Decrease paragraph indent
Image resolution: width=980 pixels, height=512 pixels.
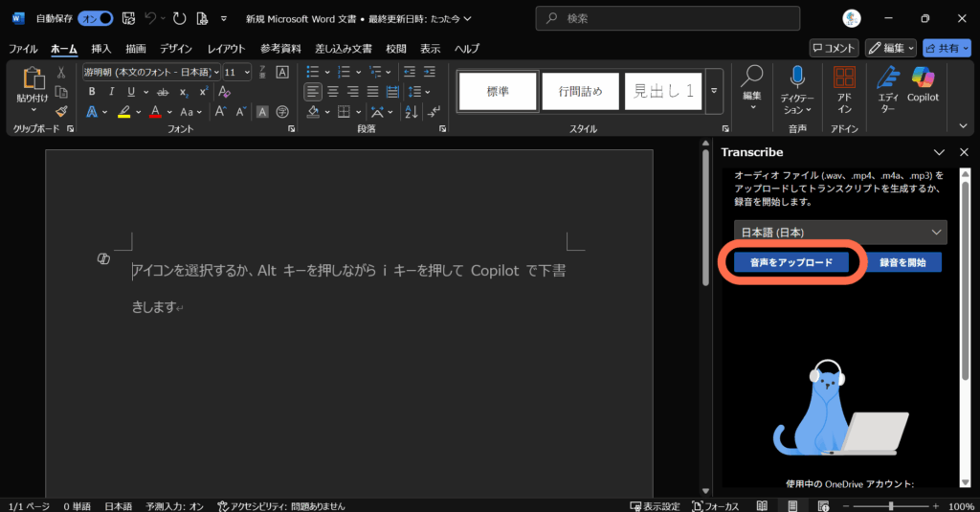pyautogui.click(x=410, y=72)
